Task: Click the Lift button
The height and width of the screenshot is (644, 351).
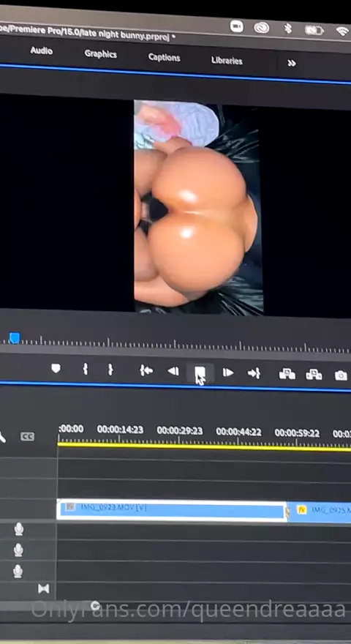Action: click(287, 374)
